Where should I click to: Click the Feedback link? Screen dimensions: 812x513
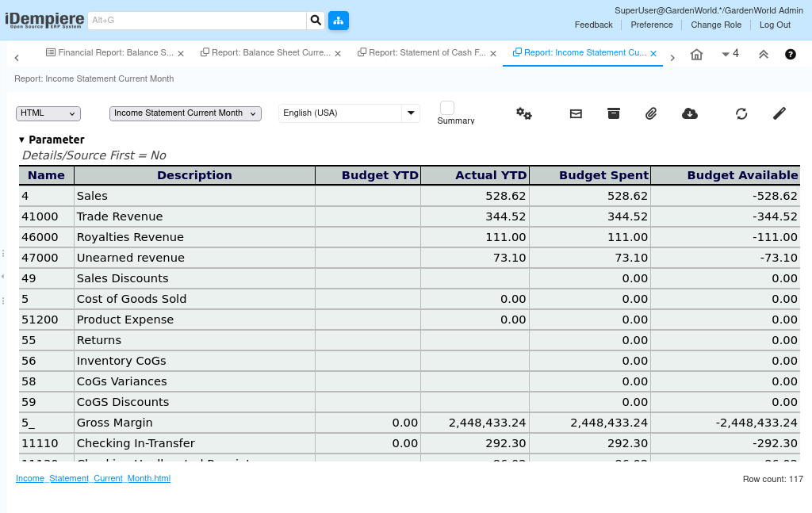(x=593, y=25)
